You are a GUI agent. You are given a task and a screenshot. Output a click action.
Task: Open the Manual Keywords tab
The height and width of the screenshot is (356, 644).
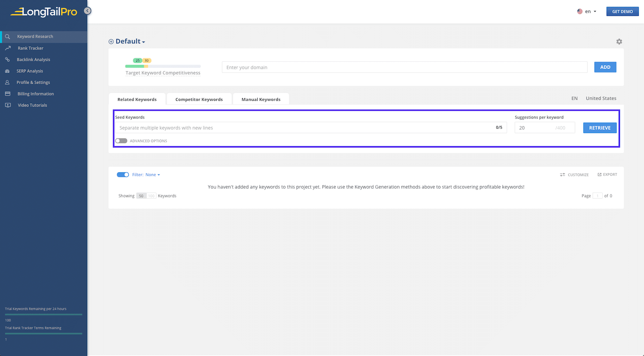(x=261, y=99)
